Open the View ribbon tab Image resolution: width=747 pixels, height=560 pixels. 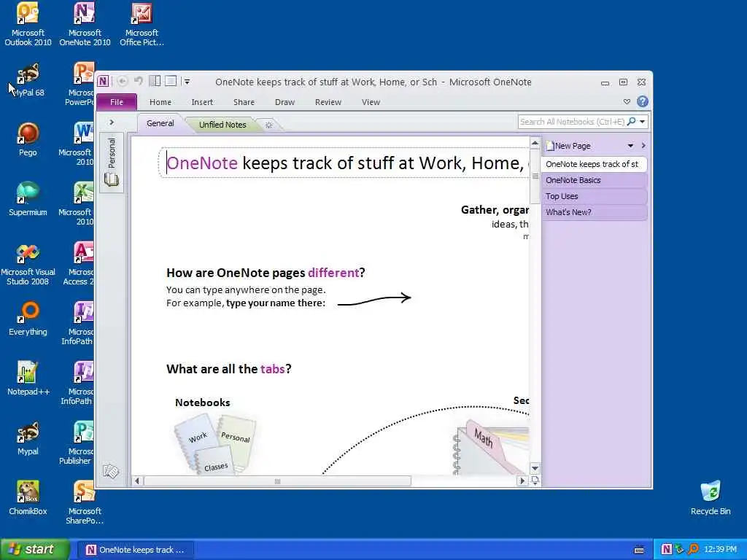371,102
